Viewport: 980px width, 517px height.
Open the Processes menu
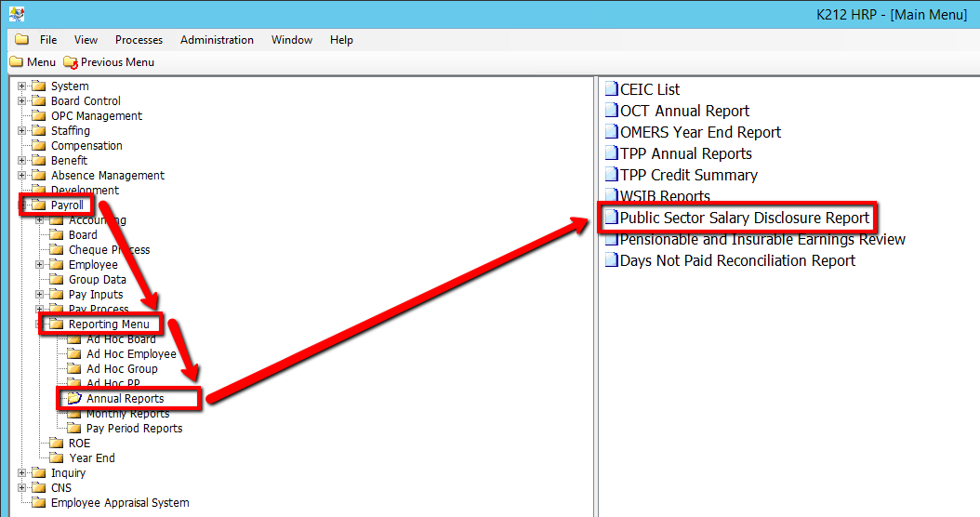[139, 40]
